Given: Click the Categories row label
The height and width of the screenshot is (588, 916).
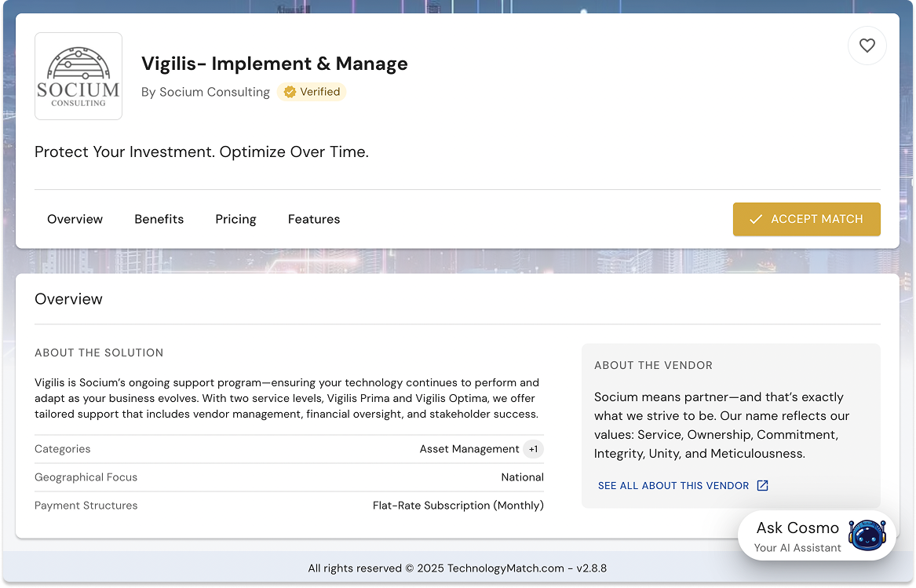Looking at the screenshot, I should pyautogui.click(x=63, y=449).
